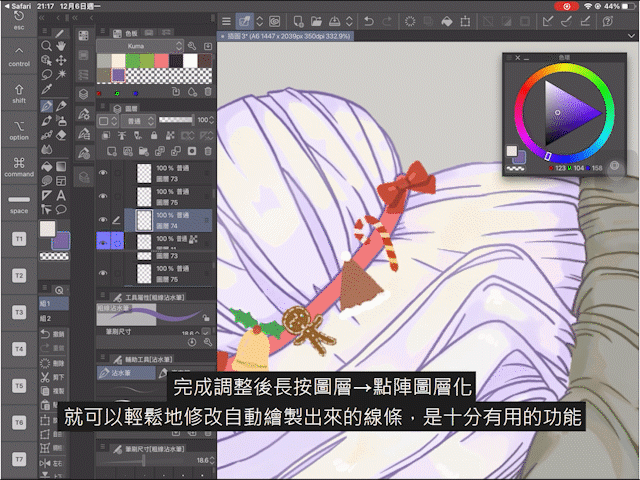
Task: Select the Eraser tool
Action: click(61, 135)
